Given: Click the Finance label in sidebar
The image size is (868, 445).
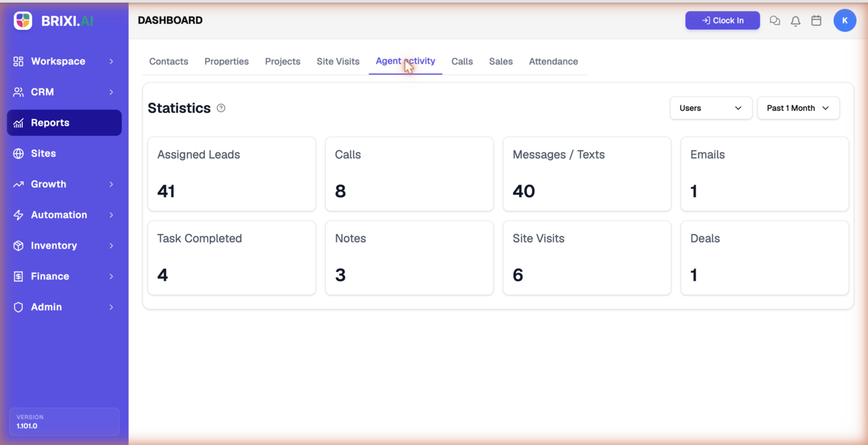Looking at the screenshot, I should 50,277.
